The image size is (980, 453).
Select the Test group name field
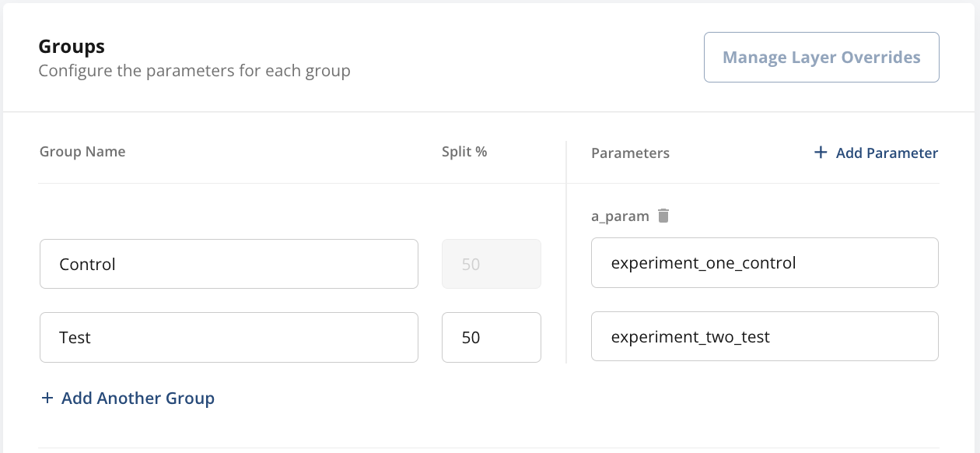pos(229,337)
